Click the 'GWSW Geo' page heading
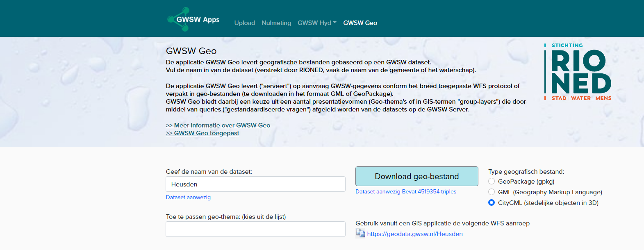This screenshot has width=644, height=250. tap(191, 51)
